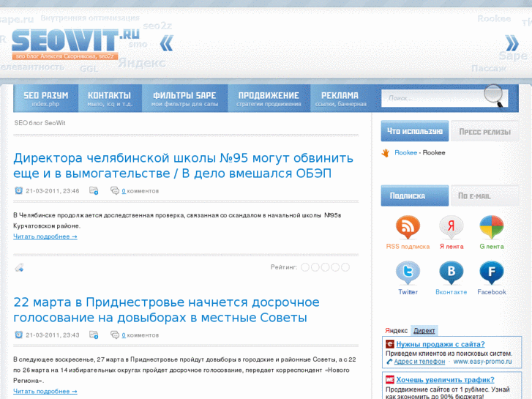Click the tag icon below first article

click(x=19, y=267)
